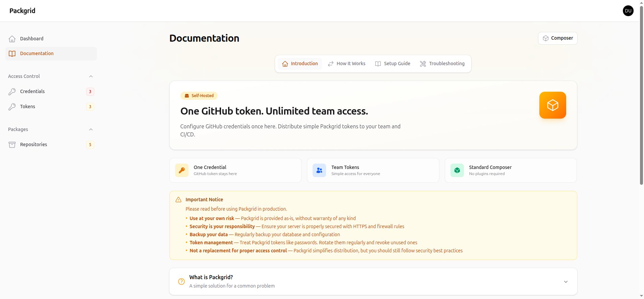Click the cube icon in Composer button

(546, 38)
